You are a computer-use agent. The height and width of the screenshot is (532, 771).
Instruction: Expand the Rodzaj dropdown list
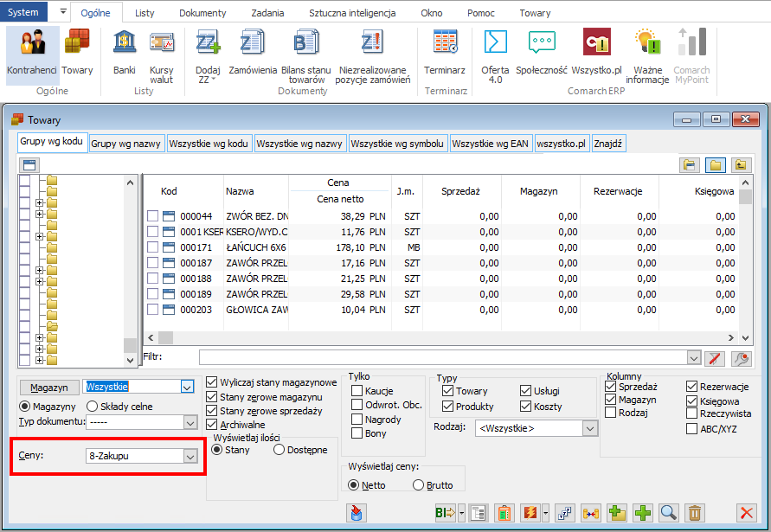[590, 428]
